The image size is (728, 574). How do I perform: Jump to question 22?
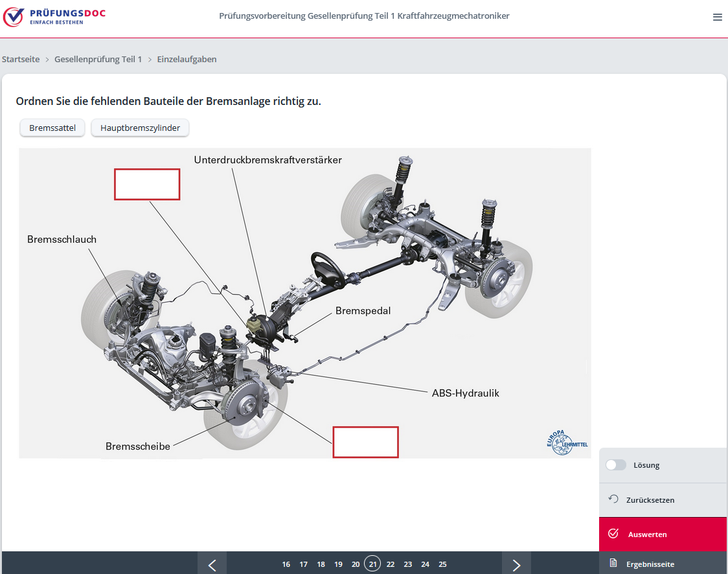[391, 564]
